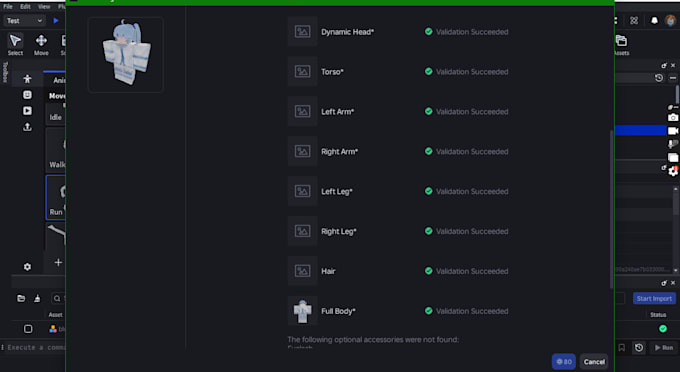Click the gear icon with red badge
Viewport: 680px width, 372px height.
(x=673, y=171)
